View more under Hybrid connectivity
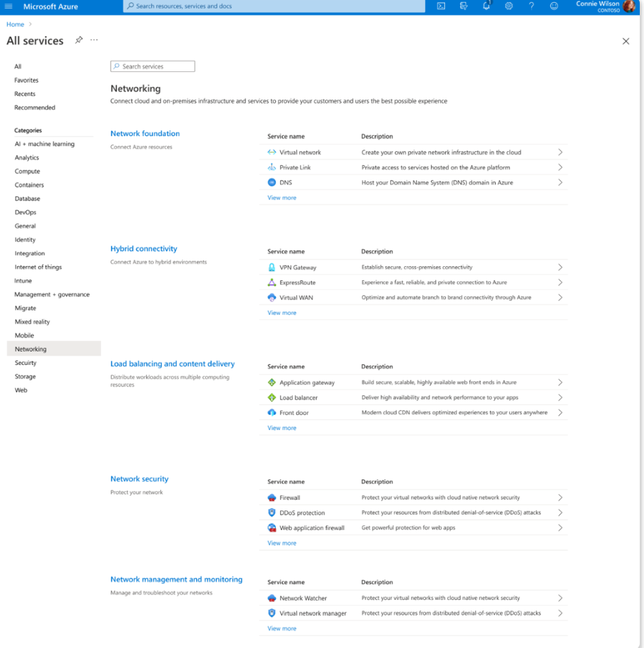This screenshot has height=648, width=644. 281,313
